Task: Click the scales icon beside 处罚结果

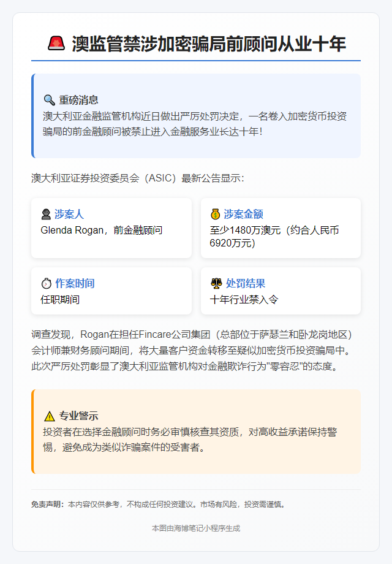Action: [215, 283]
